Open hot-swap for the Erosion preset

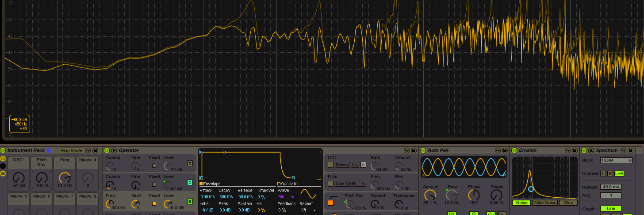pyautogui.click(x=567, y=151)
